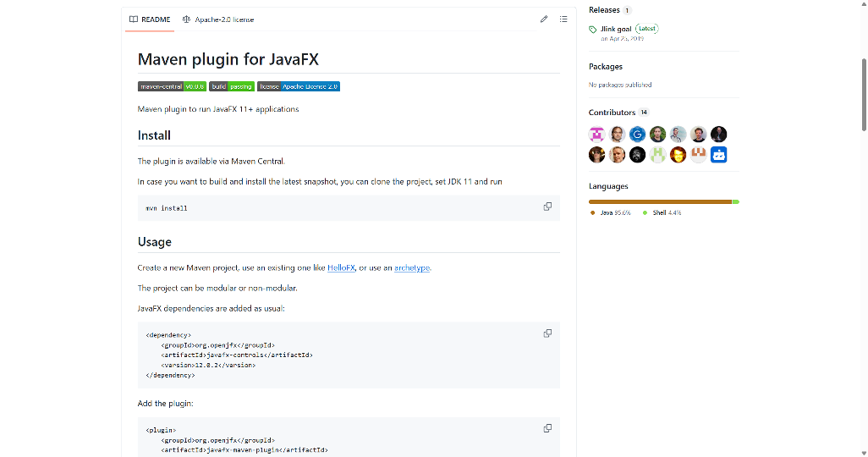Click the Java 95.6% language link
The height and width of the screenshot is (457, 868).
(x=611, y=212)
